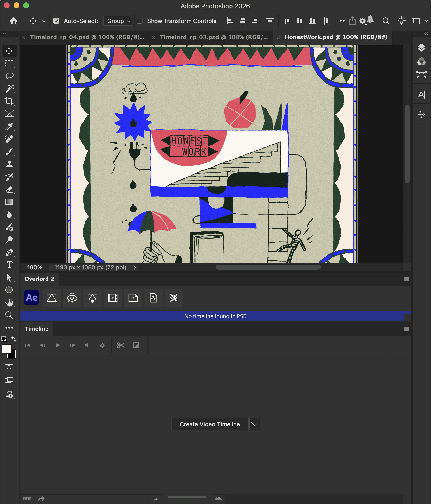
Task: Uncheck the Auto-Select checkbox
Action: (x=56, y=21)
